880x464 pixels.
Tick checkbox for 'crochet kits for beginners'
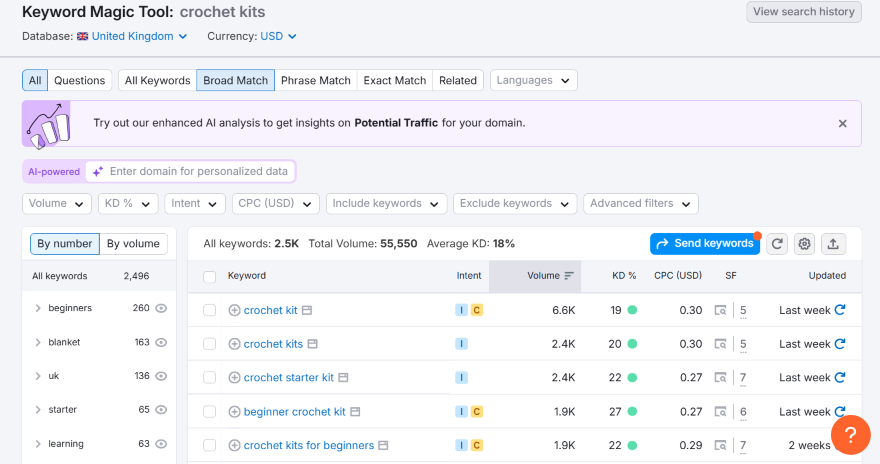point(209,445)
